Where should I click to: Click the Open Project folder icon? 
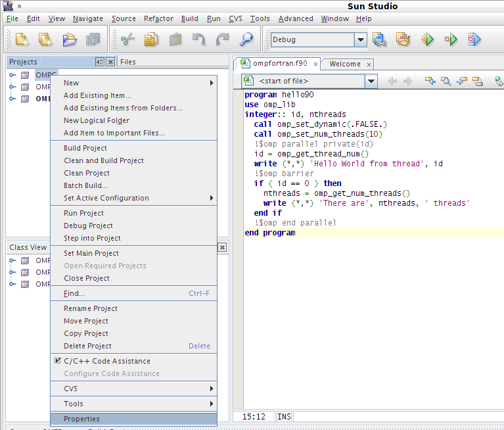point(70,39)
